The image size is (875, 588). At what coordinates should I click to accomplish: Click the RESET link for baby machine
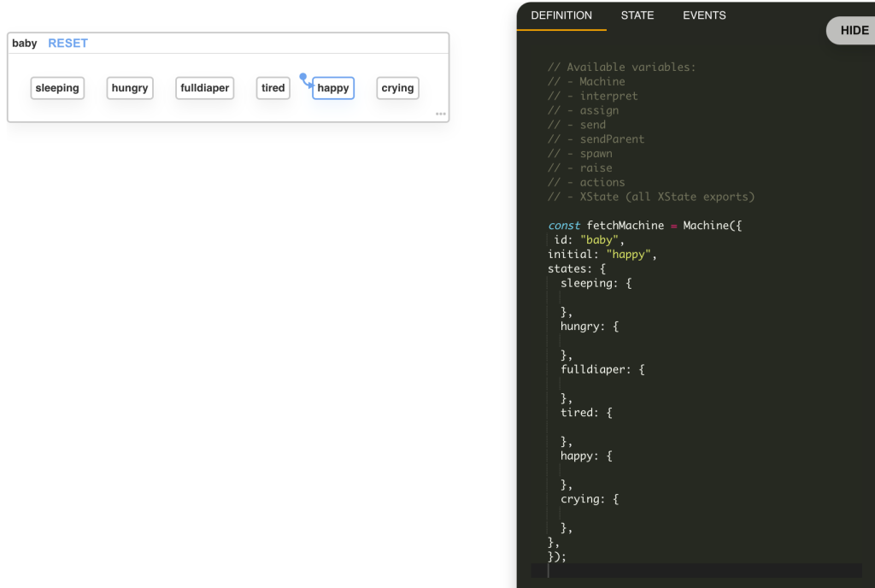coord(68,43)
